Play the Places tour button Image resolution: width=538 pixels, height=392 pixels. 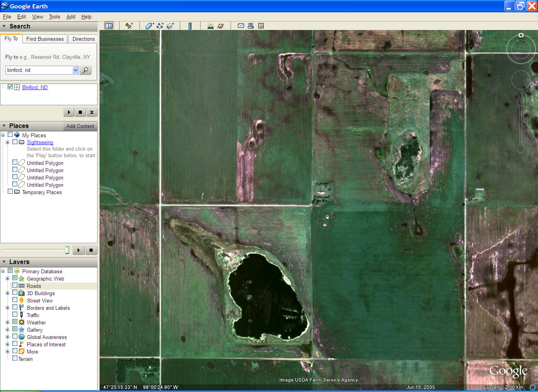pyautogui.click(x=78, y=250)
